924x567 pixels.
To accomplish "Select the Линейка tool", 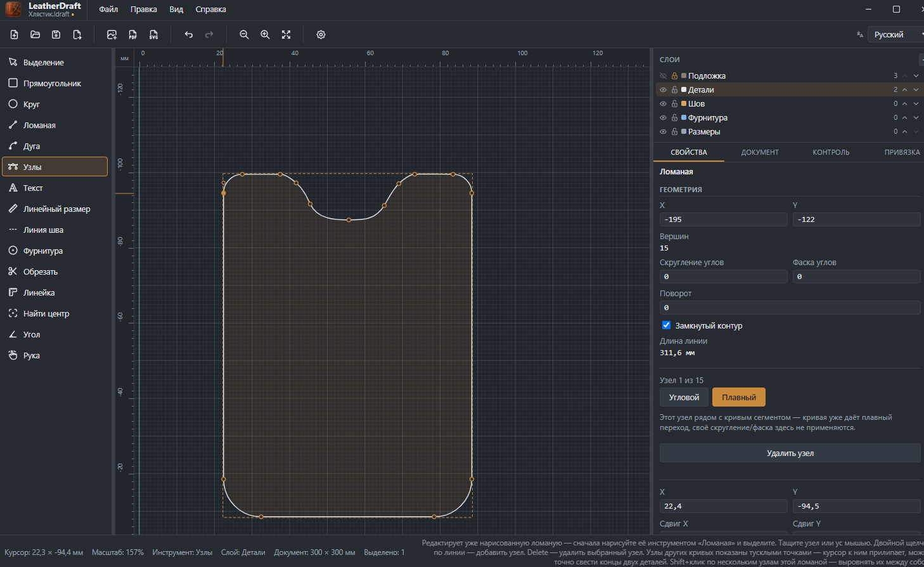I will point(55,292).
